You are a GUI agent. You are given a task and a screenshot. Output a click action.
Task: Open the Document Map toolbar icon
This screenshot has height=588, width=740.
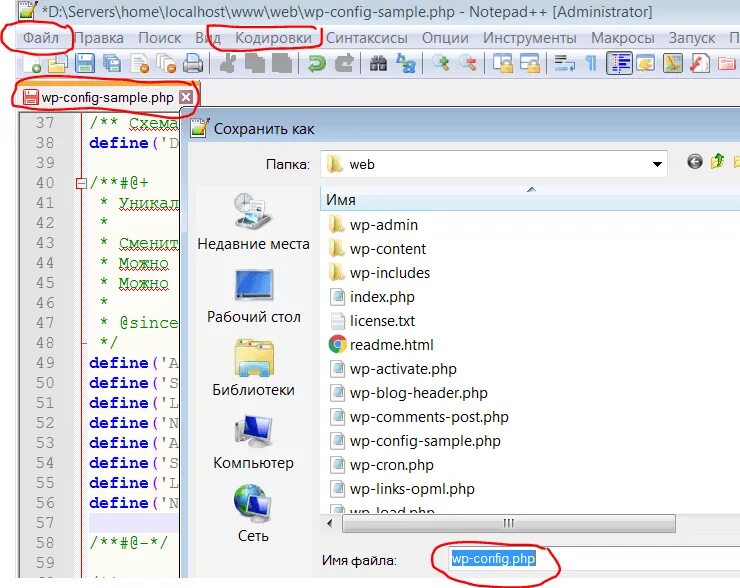(x=673, y=63)
